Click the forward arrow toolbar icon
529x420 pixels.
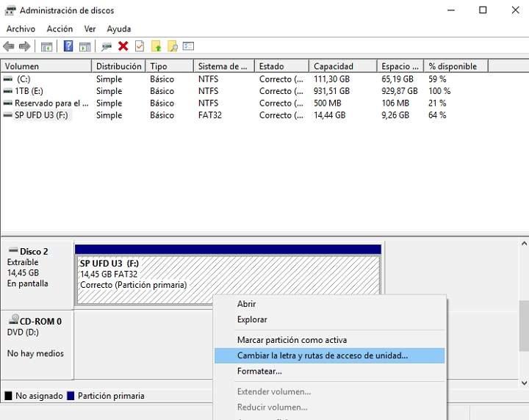24,46
